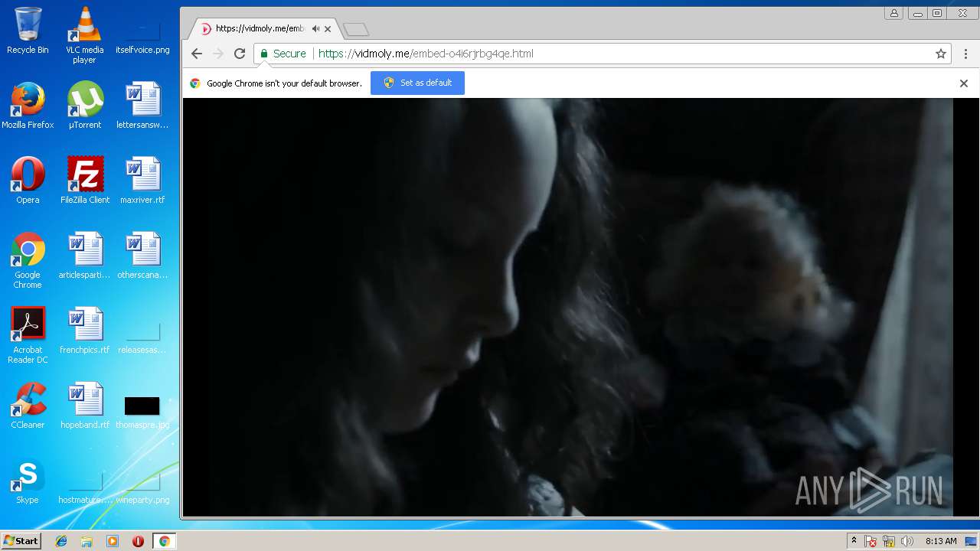Image resolution: width=980 pixels, height=551 pixels.
Task: Select the otherscana document icon
Action: [142, 256]
